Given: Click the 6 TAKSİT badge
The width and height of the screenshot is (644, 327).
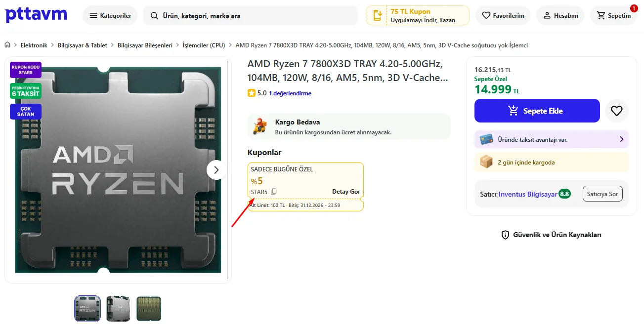Looking at the screenshot, I should (x=26, y=91).
